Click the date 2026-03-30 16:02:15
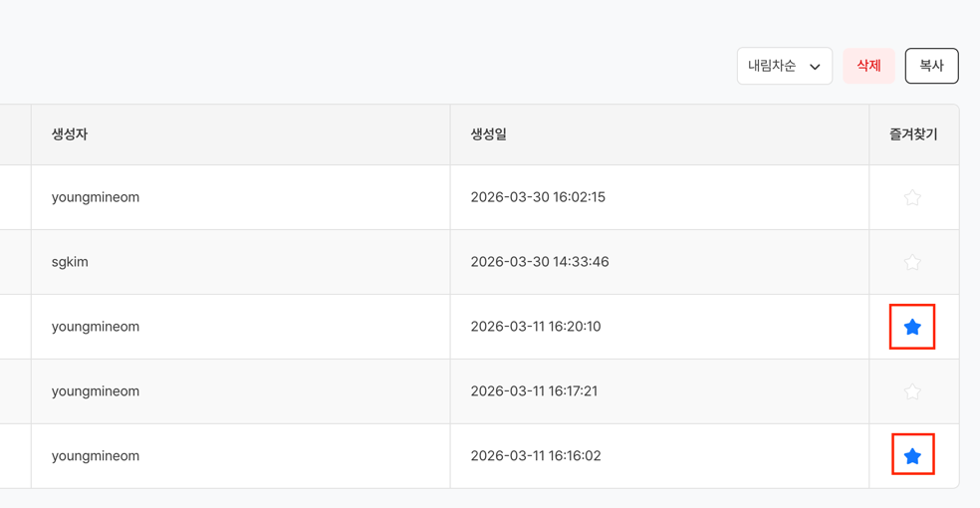Image resolution: width=980 pixels, height=508 pixels. [538, 197]
